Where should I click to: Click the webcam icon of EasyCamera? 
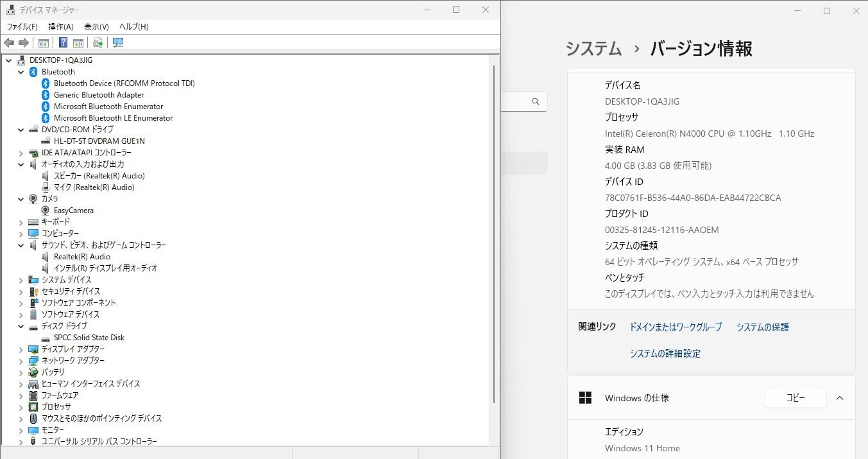point(46,211)
